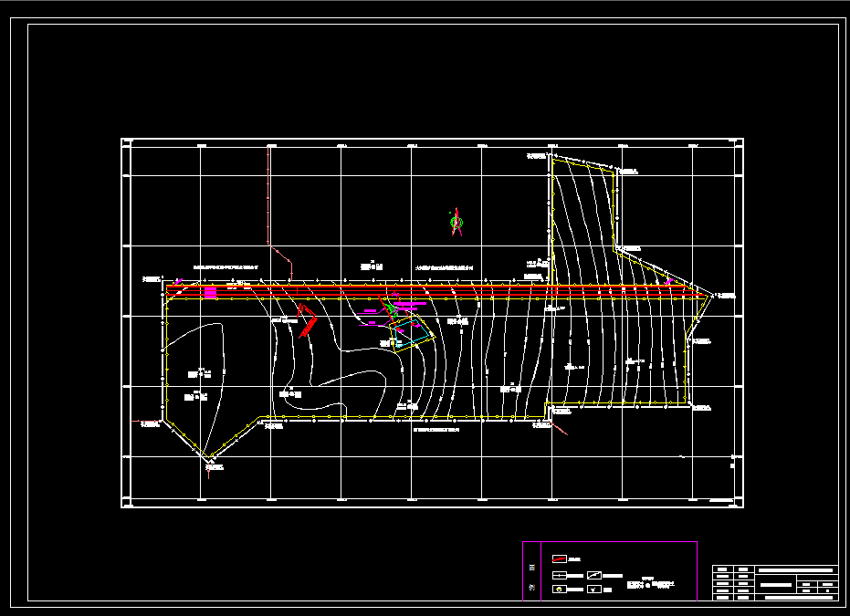
Task: Click the downward triangle legend symbol
Action: click(x=594, y=590)
